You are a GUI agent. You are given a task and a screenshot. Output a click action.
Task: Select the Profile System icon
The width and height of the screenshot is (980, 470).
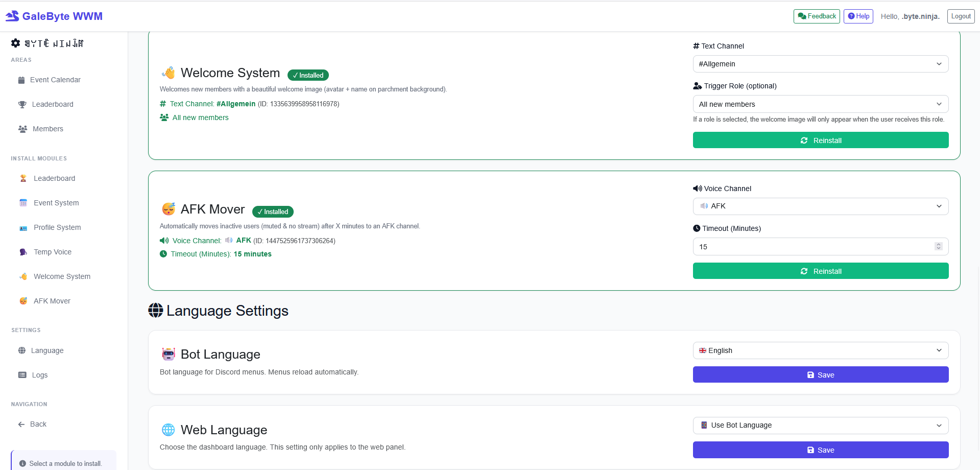click(x=23, y=227)
